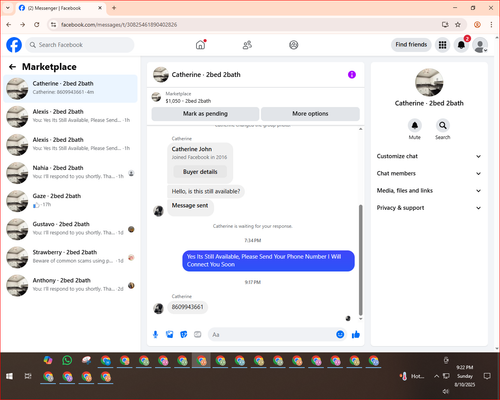500x400 pixels.
Task: Open the emoji picker in message box
Action: [x=340, y=334]
